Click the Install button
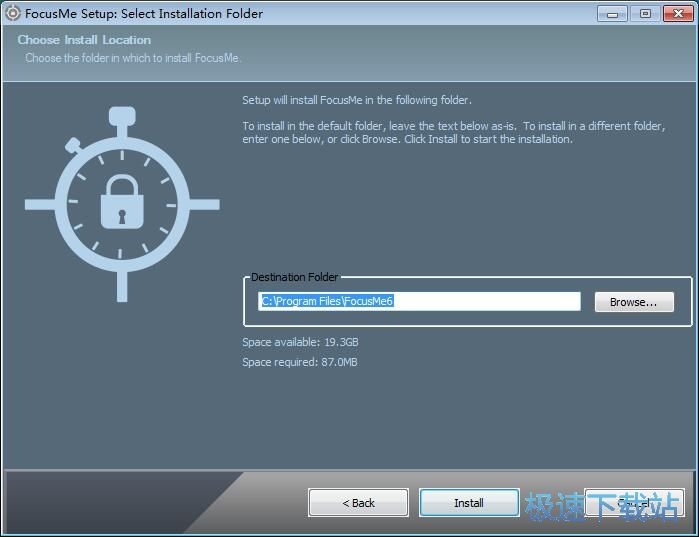The width and height of the screenshot is (699, 537). click(469, 503)
